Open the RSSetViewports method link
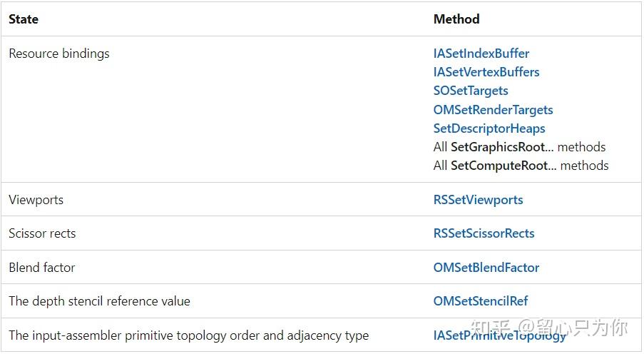This screenshot has height=354, width=644. pos(478,200)
